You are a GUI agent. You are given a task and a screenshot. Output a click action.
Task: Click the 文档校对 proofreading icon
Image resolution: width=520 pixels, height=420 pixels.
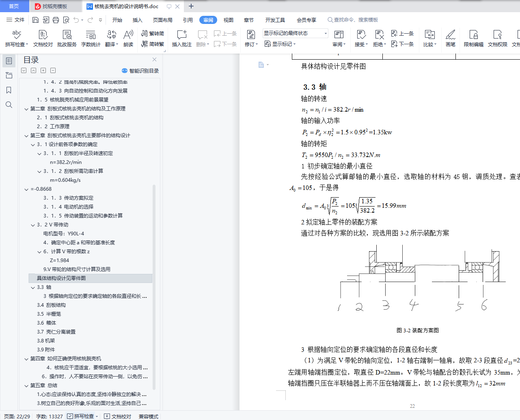[43, 39]
